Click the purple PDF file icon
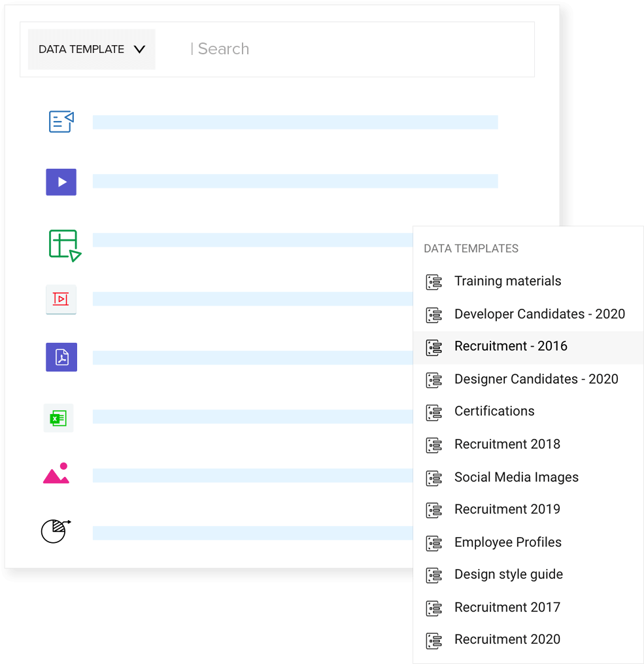The image size is (644, 664). coord(61,357)
